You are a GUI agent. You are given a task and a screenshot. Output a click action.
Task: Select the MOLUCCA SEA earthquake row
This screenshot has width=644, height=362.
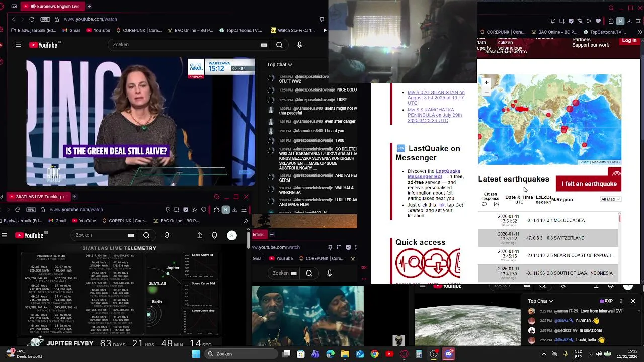(548, 220)
